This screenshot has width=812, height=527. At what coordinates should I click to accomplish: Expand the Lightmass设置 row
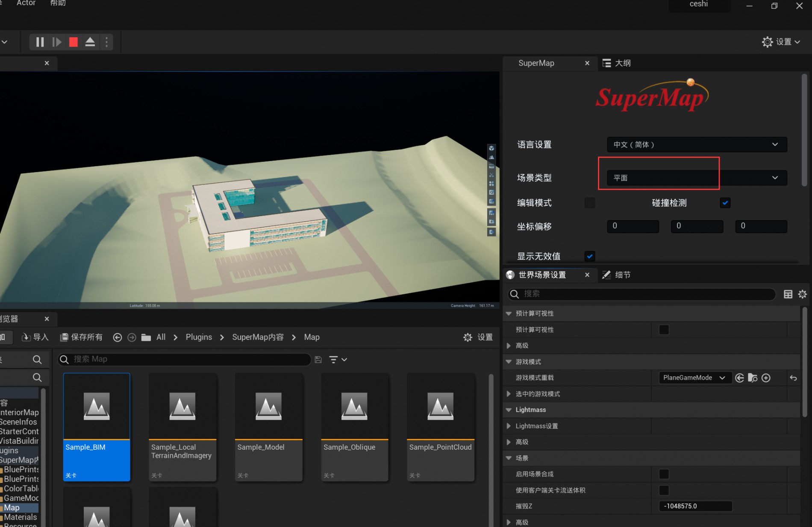pyautogui.click(x=509, y=426)
